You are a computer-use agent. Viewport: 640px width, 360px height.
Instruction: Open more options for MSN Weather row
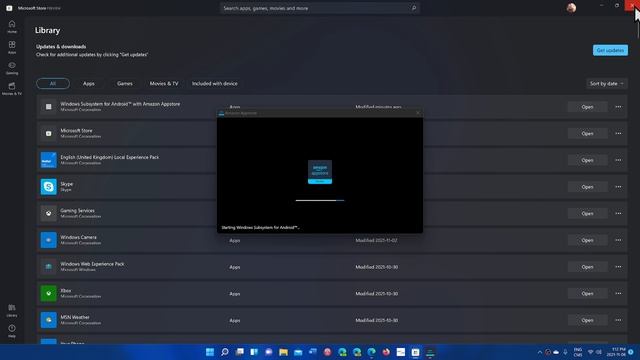(x=618, y=320)
